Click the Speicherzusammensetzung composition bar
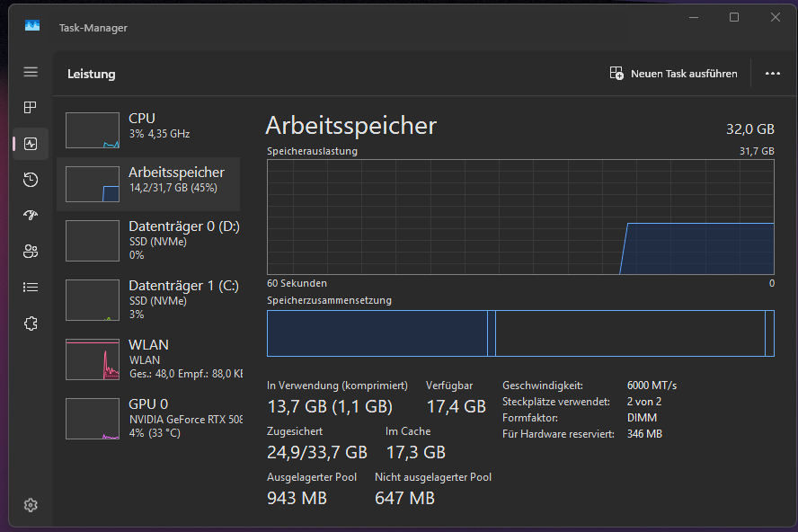798x532 pixels. [519, 333]
